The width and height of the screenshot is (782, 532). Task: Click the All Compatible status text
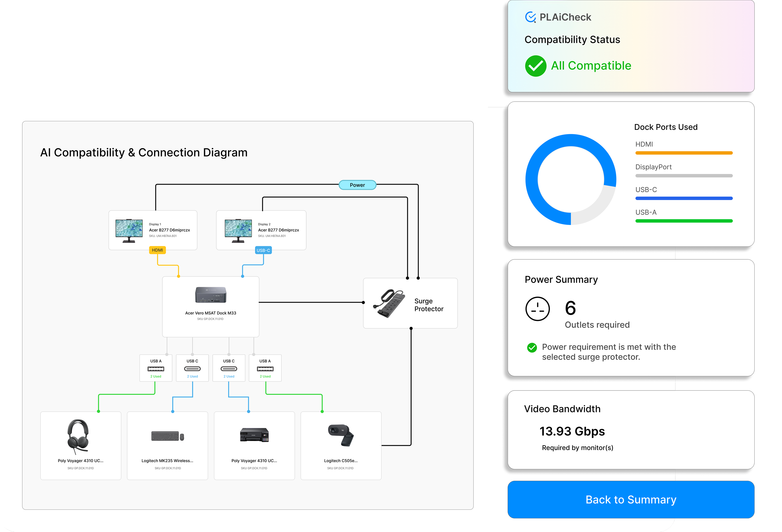coord(591,66)
